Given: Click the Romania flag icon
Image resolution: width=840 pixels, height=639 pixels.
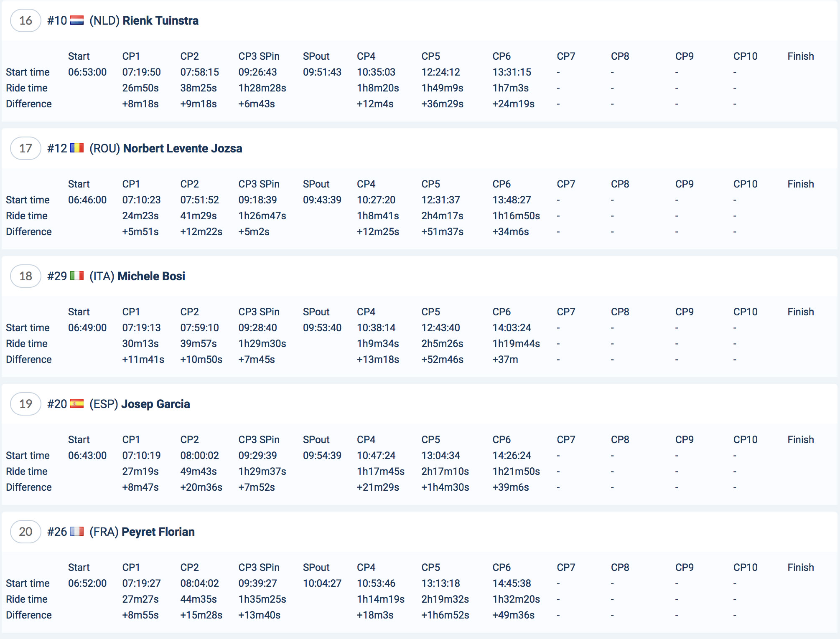Looking at the screenshot, I should point(76,148).
